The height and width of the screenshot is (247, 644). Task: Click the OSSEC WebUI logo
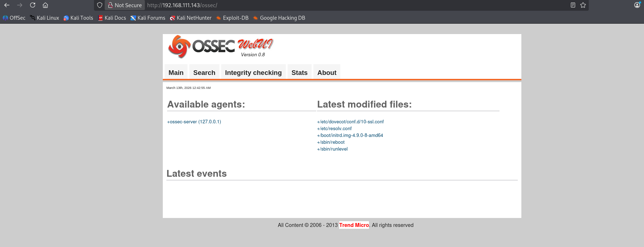click(220, 47)
